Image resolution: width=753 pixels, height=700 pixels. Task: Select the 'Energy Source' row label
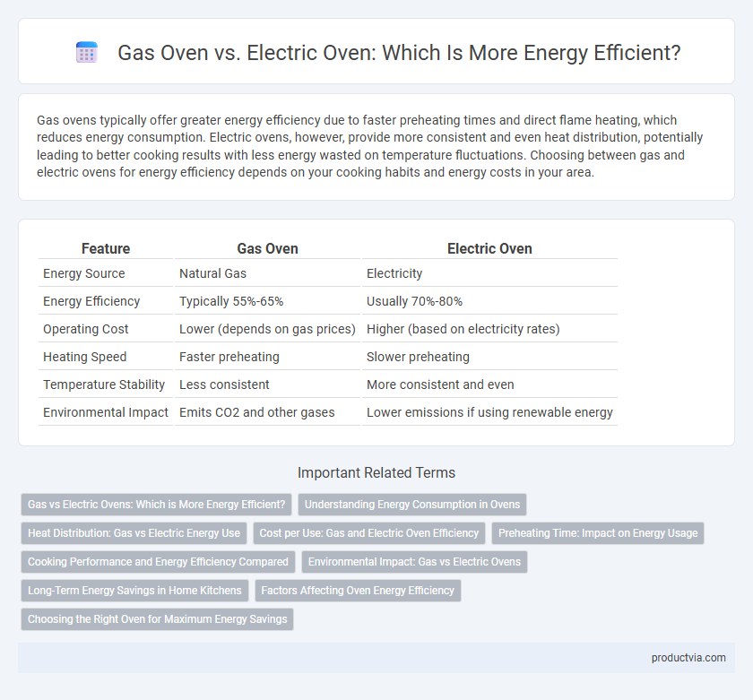(84, 273)
